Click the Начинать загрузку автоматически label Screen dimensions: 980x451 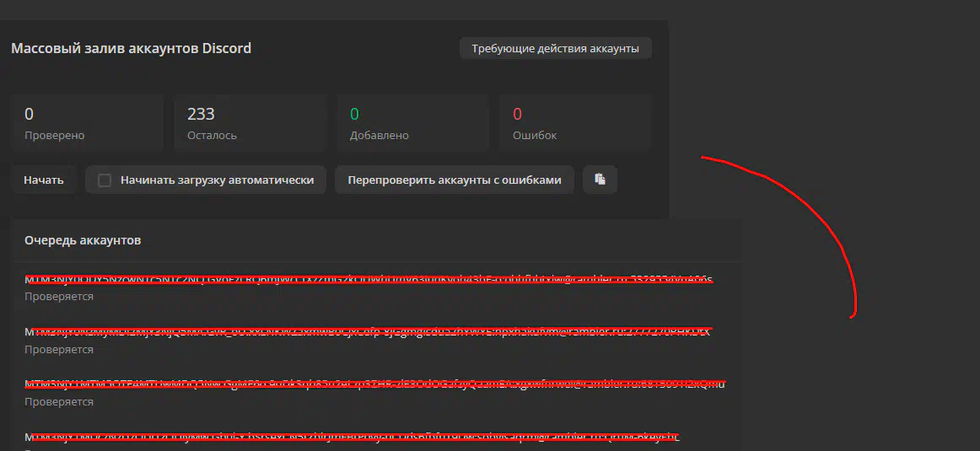pos(217,180)
